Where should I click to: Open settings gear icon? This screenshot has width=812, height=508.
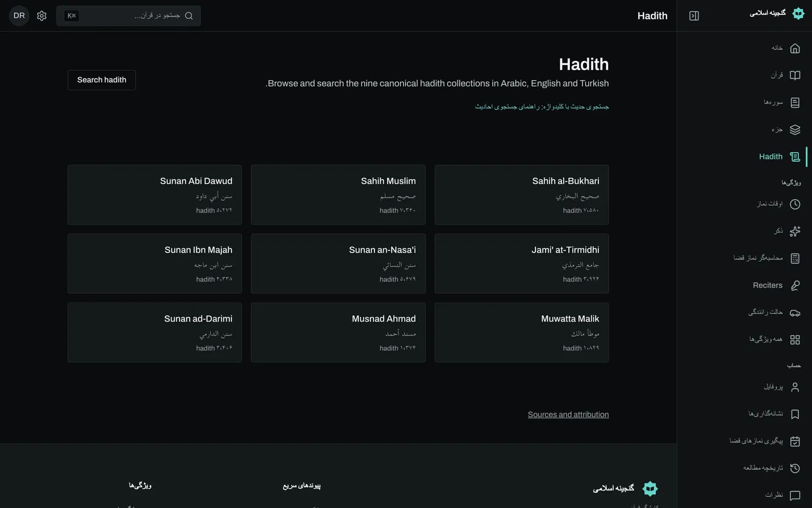pyautogui.click(x=42, y=16)
